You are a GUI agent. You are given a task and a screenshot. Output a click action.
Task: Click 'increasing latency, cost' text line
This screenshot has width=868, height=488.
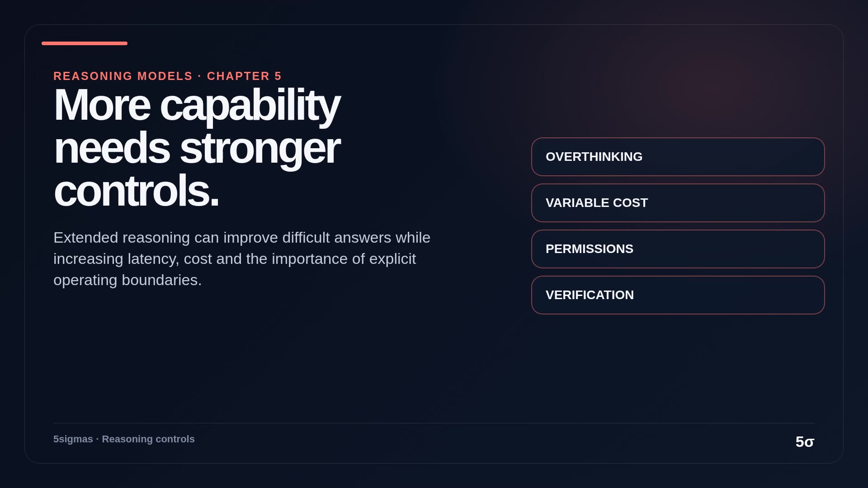tap(235, 259)
